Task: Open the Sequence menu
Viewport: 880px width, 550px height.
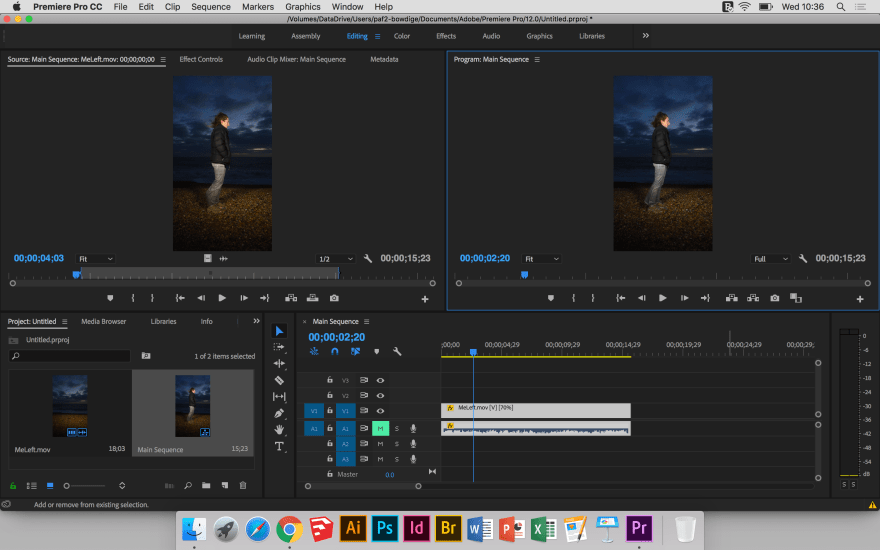Action: (x=210, y=7)
